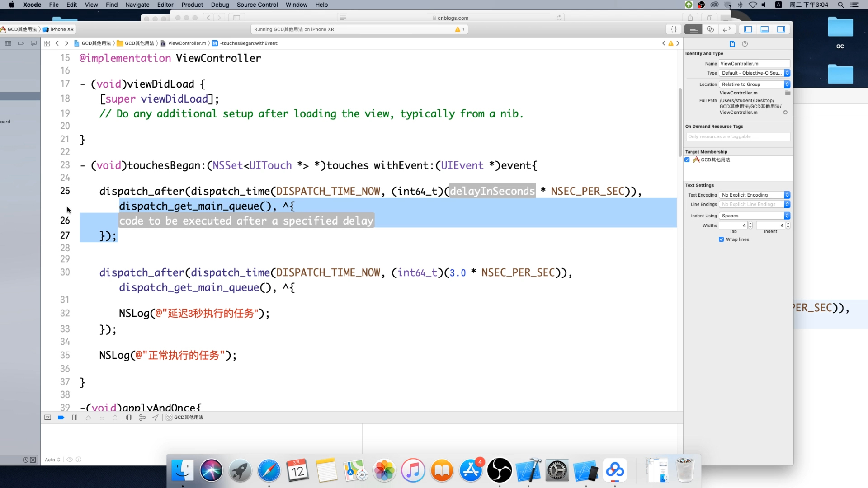The image size is (868, 488).
Task: Click the code to be executed placeholder token
Action: click(x=246, y=221)
